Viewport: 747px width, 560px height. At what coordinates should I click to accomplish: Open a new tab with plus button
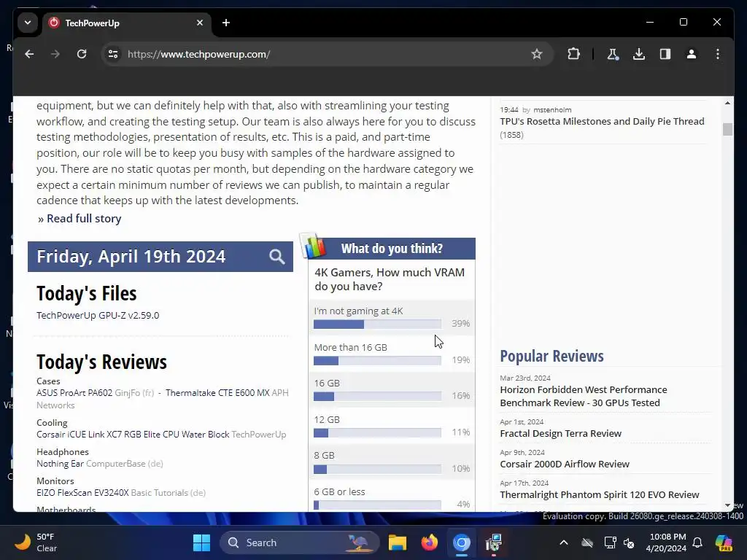(x=226, y=23)
